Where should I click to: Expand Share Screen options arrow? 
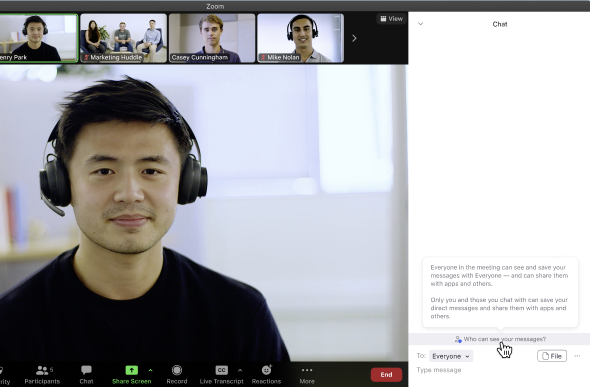coord(151,370)
